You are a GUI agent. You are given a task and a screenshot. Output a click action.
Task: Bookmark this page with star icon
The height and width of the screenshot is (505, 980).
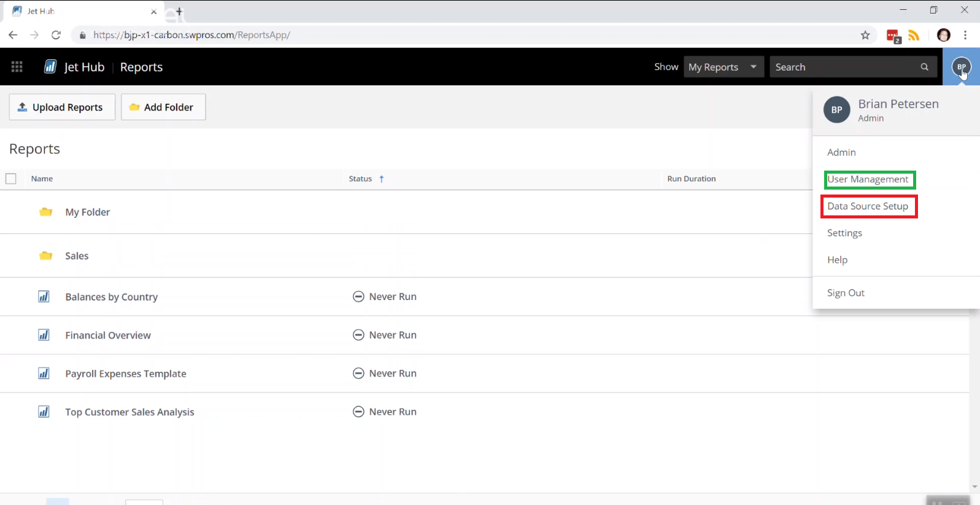(x=865, y=35)
